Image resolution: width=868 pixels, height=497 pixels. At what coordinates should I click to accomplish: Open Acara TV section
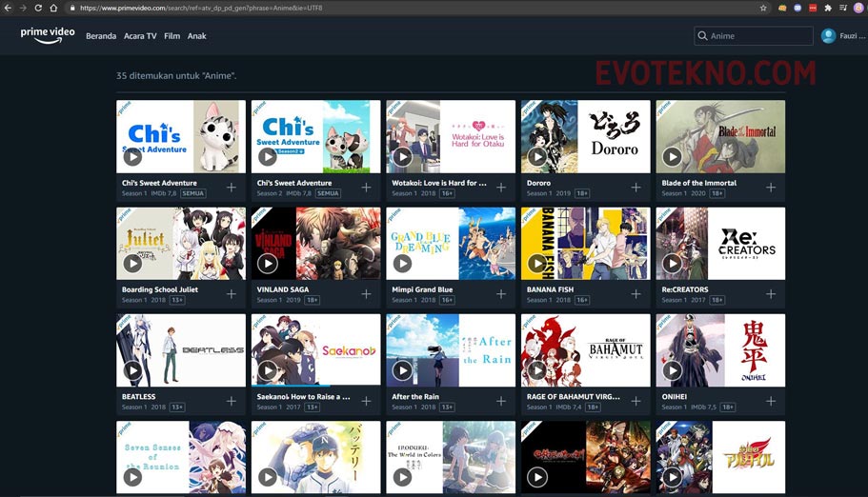140,36
